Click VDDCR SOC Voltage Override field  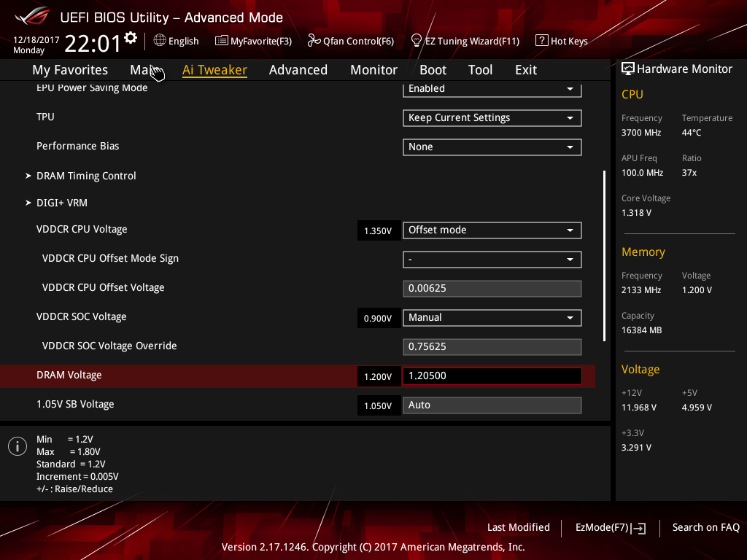pyautogui.click(x=492, y=346)
